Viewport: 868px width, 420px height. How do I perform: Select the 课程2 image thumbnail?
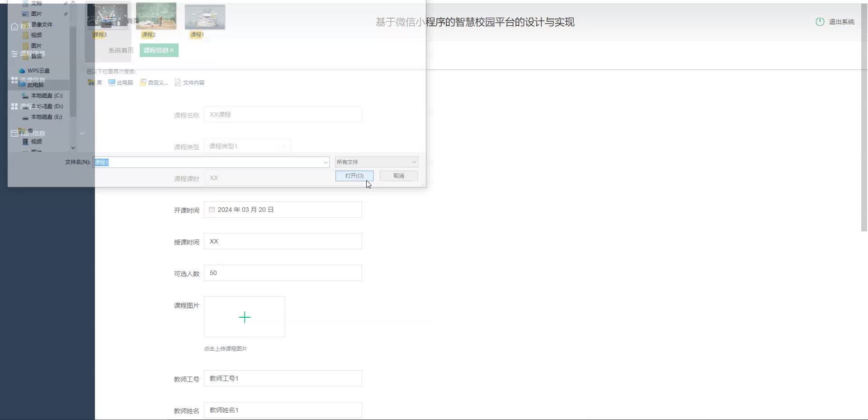point(156,17)
